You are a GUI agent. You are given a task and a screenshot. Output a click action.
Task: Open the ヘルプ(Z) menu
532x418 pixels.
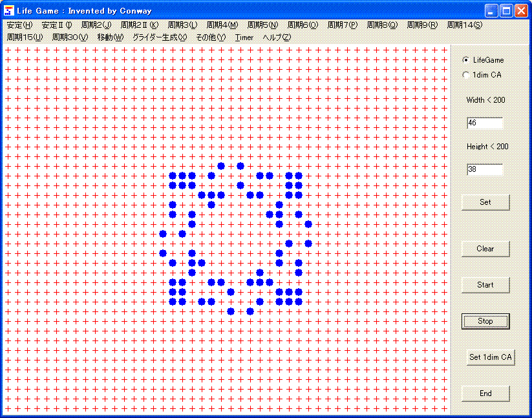click(277, 37)
